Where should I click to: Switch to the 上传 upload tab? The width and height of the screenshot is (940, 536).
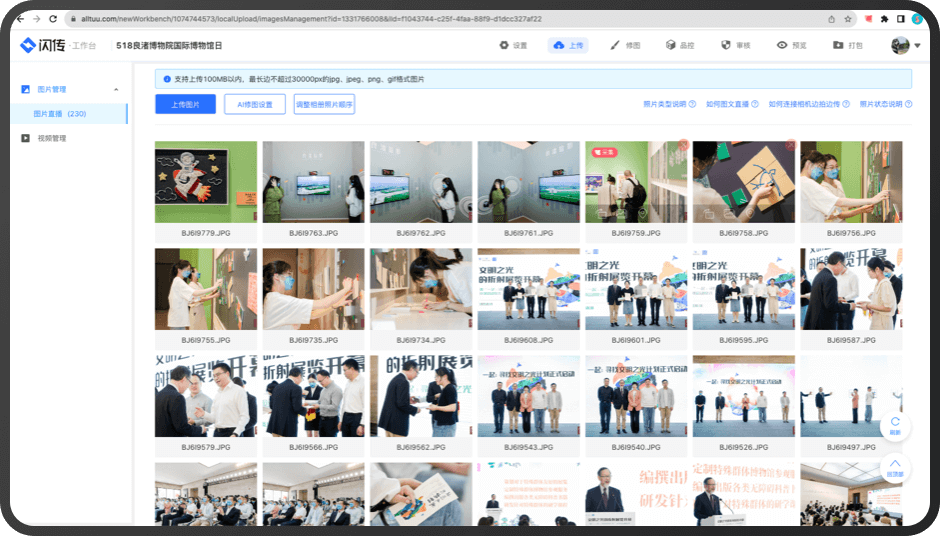click(x=568, y=45)
